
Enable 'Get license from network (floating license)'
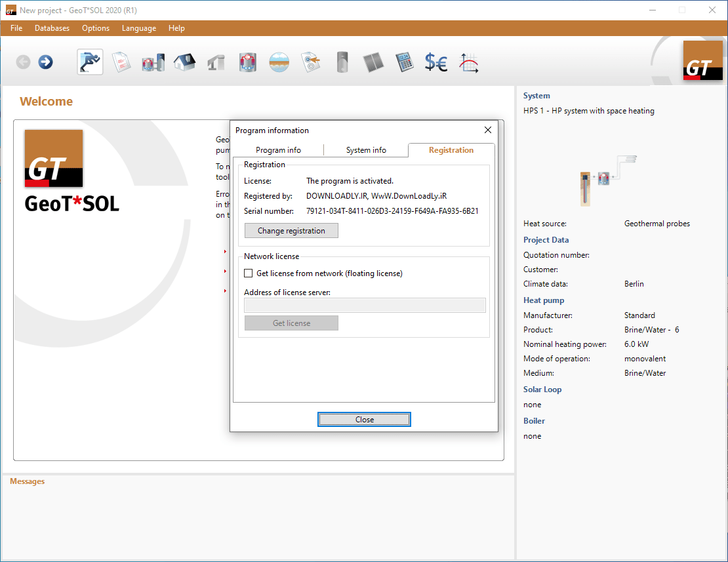coord(249,273)
